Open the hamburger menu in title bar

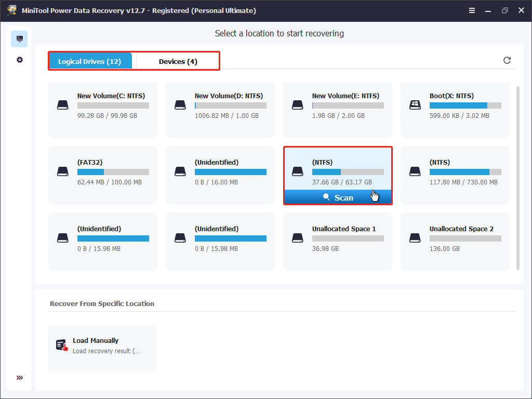(x=472, y=10)
